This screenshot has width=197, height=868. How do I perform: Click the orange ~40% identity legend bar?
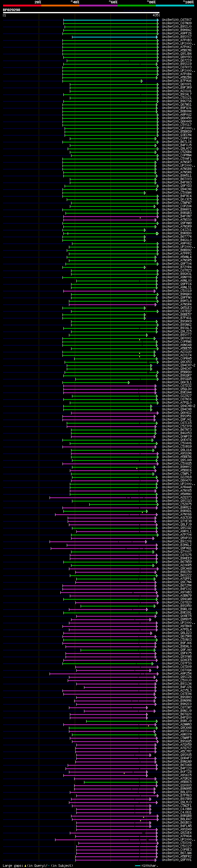[60, 6]
